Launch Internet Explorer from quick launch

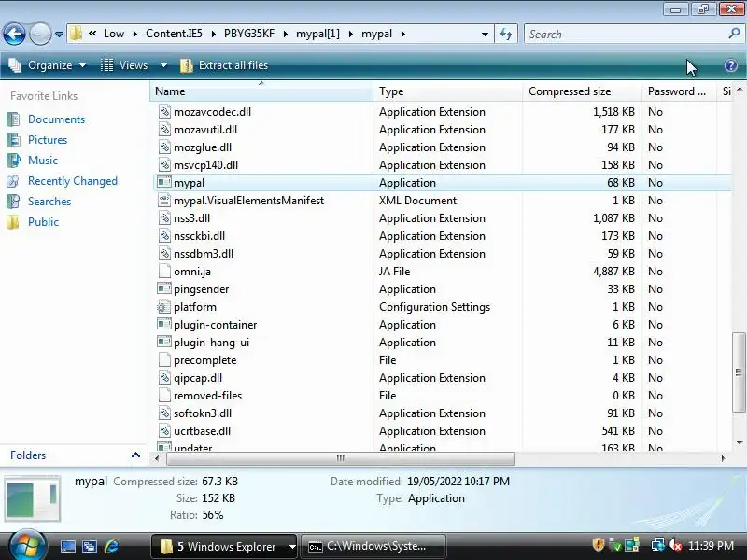tap(111, 546)
